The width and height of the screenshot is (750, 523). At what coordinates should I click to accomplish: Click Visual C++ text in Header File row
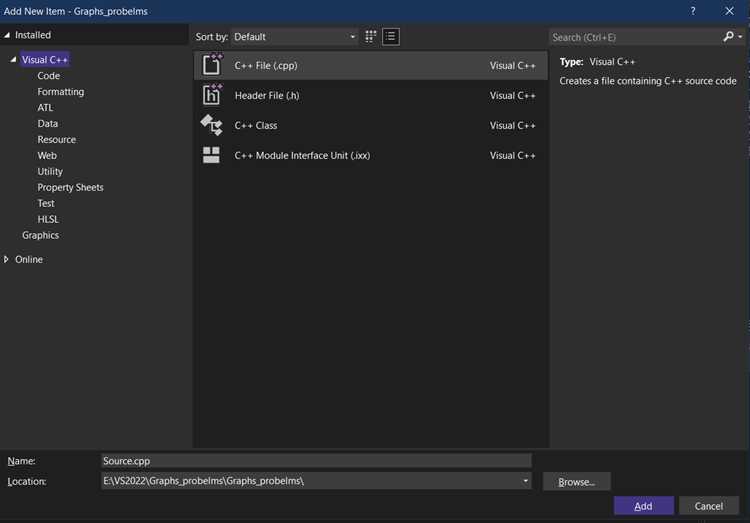click(512, 95)
